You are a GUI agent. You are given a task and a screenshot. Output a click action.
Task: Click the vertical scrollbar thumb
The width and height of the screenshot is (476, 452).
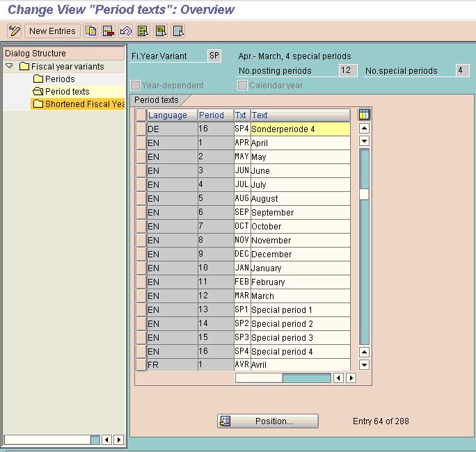364,194
